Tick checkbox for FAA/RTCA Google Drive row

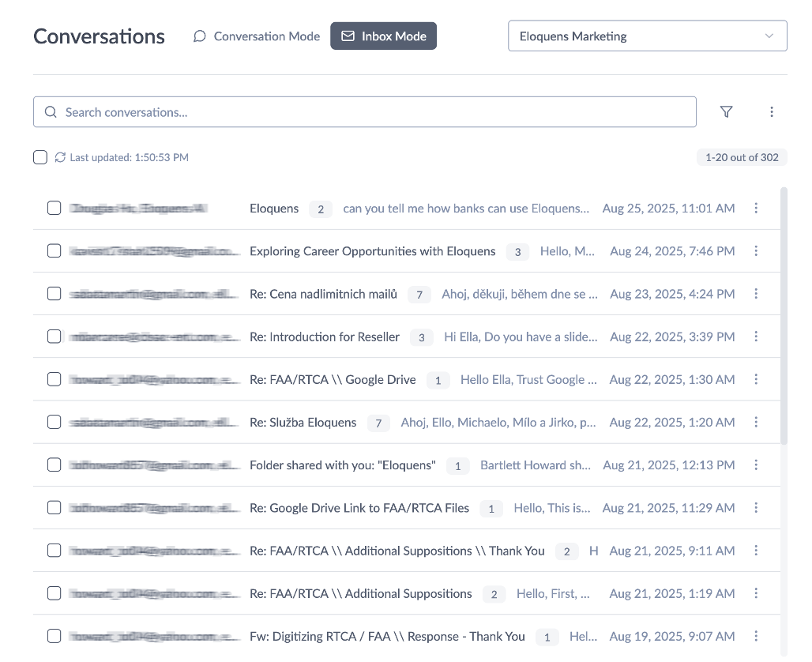tap(54, 379)
